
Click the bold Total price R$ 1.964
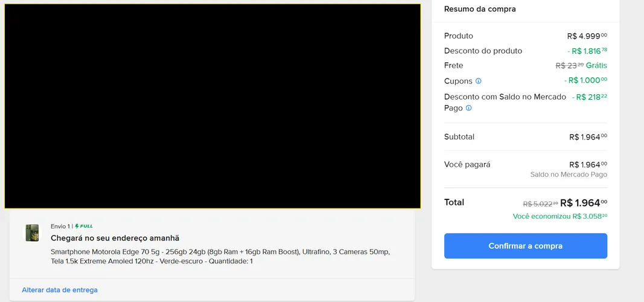[x=584, y=202]
